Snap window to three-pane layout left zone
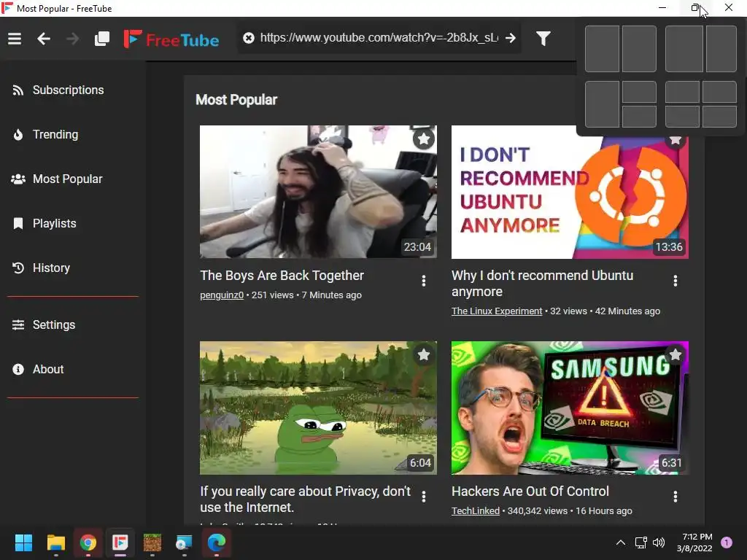Image resolution: width=747 pixels, height=560 pixels. 602,104
